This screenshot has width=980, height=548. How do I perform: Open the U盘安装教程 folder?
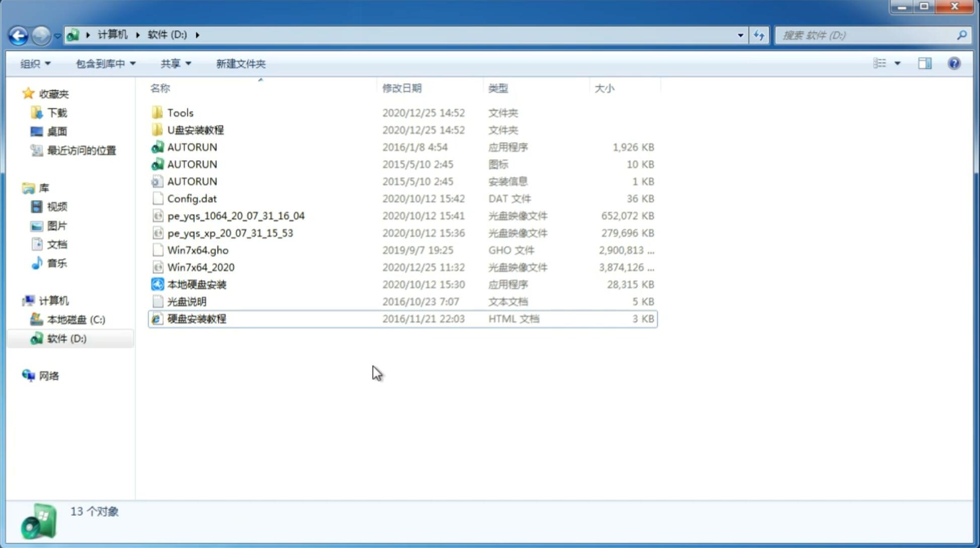[x=195, y=129]
